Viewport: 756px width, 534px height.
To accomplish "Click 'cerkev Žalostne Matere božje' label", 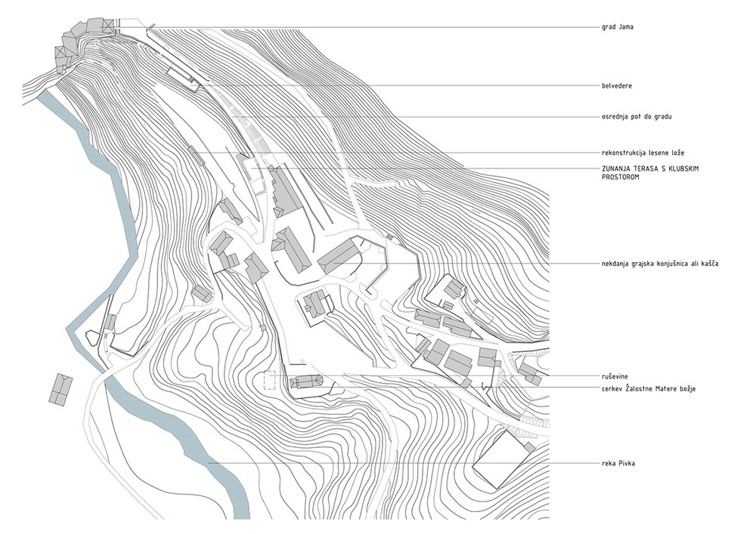I will (x=649, y=388).
